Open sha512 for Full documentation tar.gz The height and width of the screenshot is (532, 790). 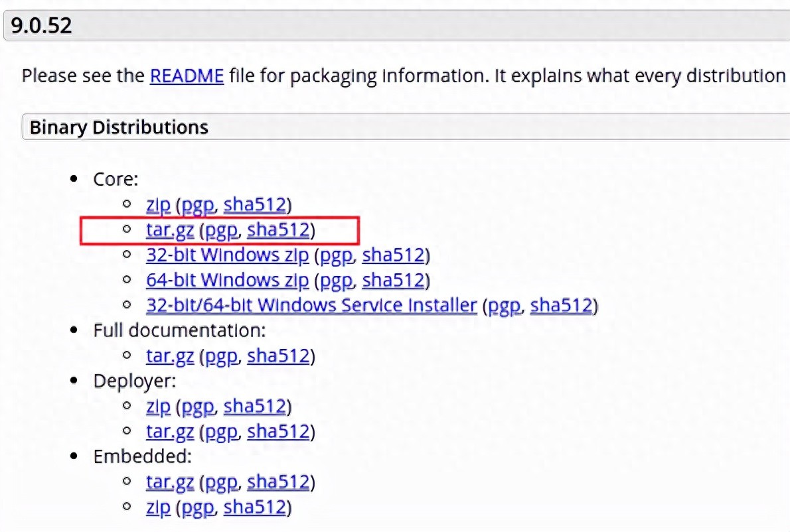click(278, 356)
